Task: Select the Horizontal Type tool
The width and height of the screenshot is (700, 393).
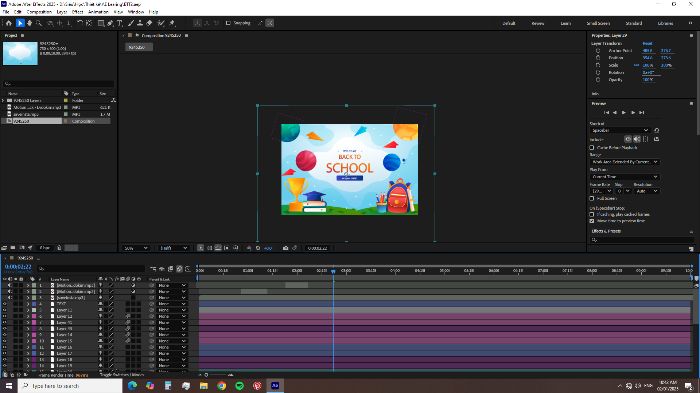Action: (120, 23)
